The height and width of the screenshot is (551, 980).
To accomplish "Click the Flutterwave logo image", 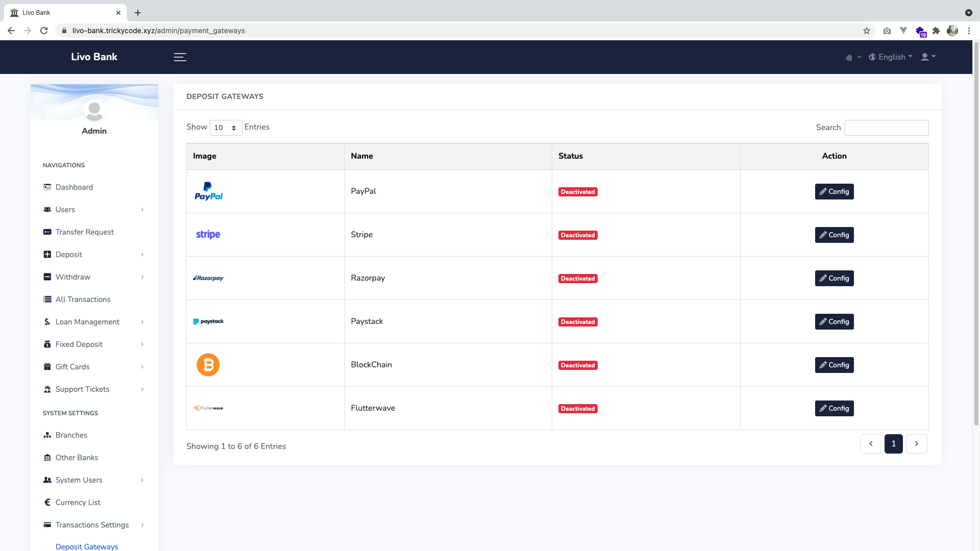I will pyautogui.click(x=208, y=408).
